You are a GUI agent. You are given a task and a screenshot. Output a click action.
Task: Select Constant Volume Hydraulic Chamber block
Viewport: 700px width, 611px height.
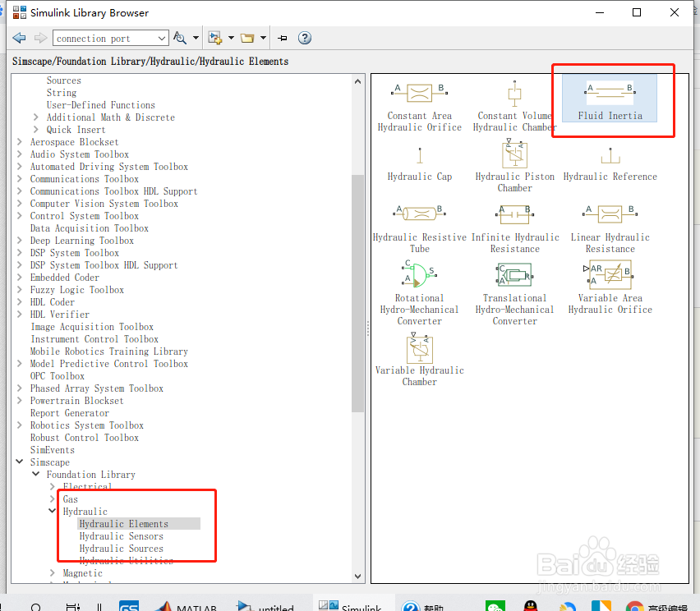tap(514, 107)
